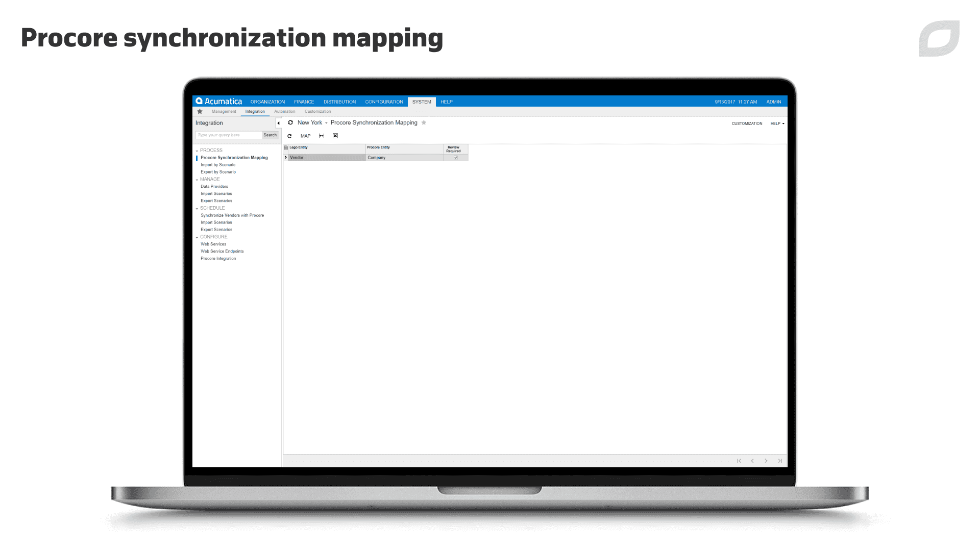Click the Export to Excel icon
The image size is (980, 551).
pos(335,136)
